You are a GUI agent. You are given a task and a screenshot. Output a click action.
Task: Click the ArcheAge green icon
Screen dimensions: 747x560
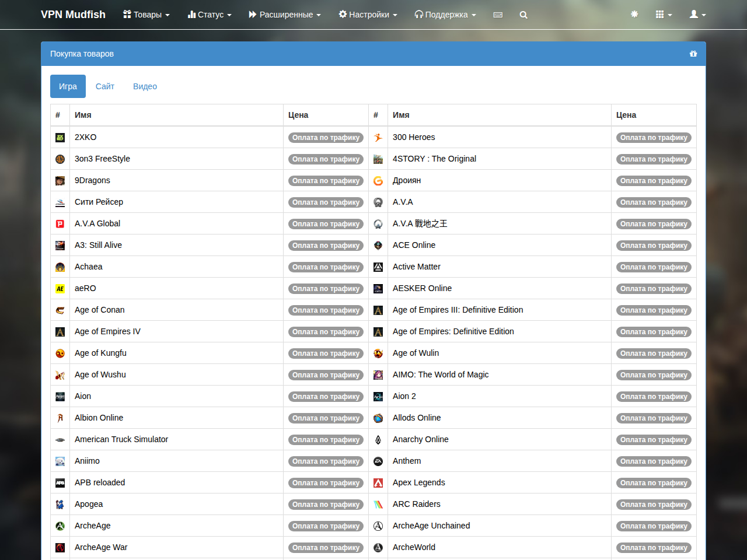tap(60, 526)
